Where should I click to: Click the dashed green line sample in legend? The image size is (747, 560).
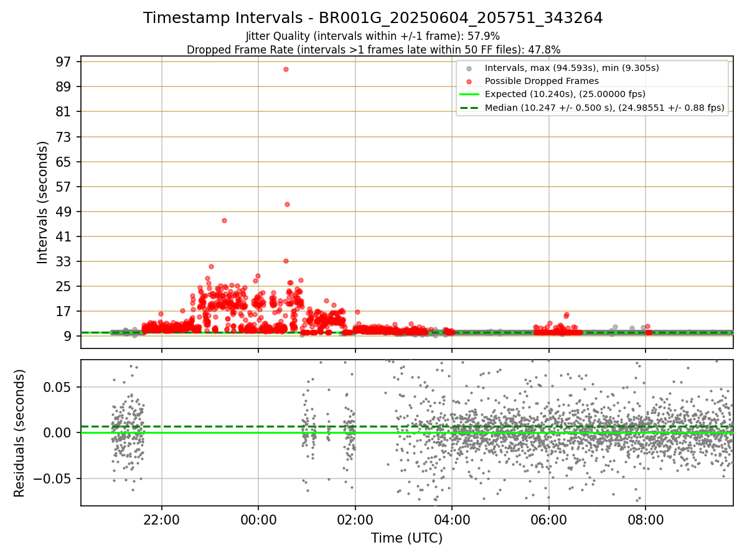point(469,108)
